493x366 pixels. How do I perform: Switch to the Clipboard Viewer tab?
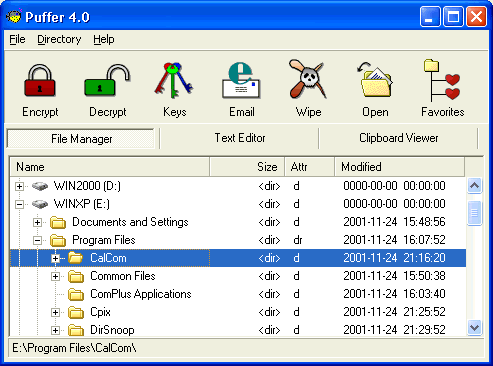pyautogui.click(x=398, y=138)
